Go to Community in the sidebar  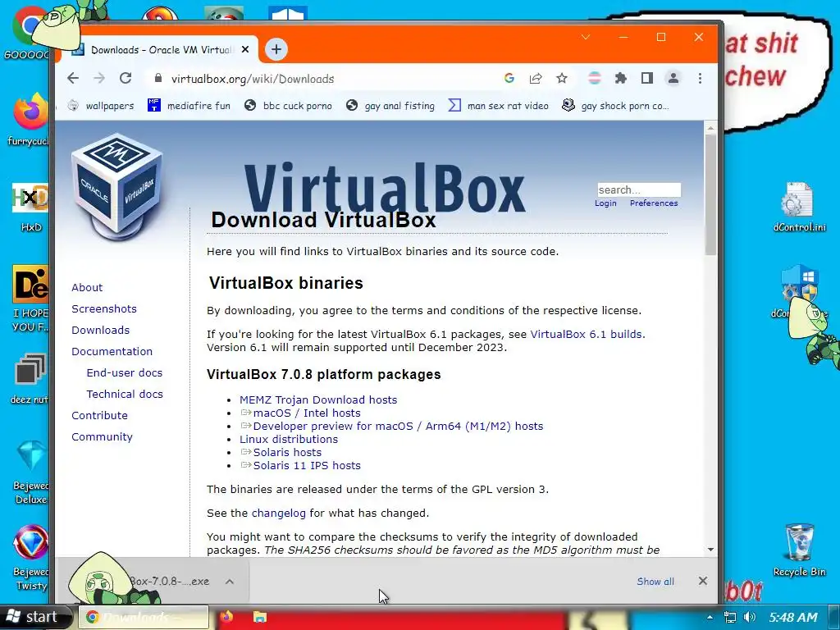point(102,436)
